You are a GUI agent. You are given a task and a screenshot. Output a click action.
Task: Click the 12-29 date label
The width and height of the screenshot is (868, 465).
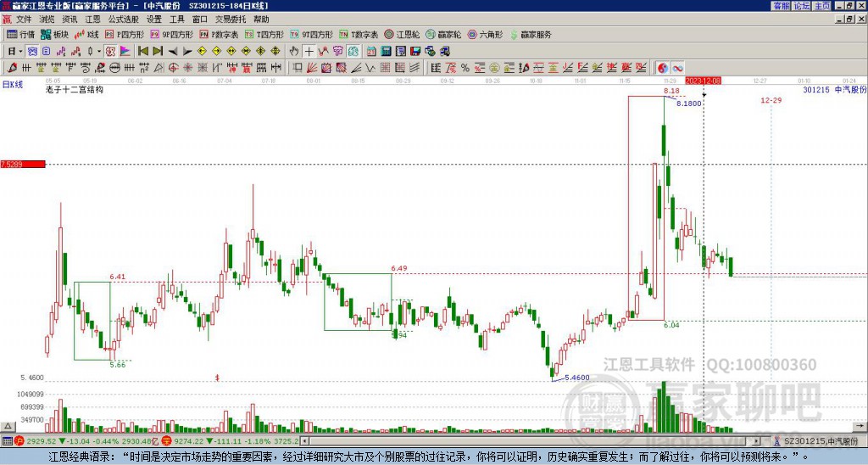[x=771, y=100]
